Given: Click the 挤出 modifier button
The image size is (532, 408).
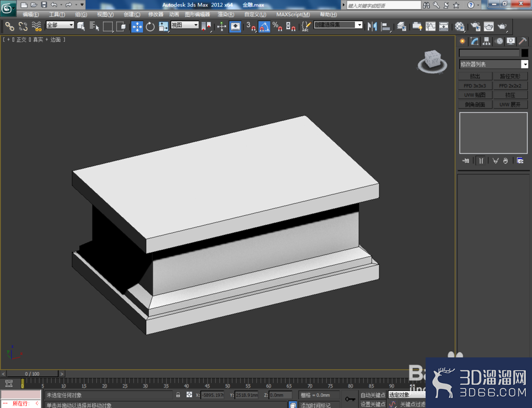Looking at the screenshot, I should [475, 76].
